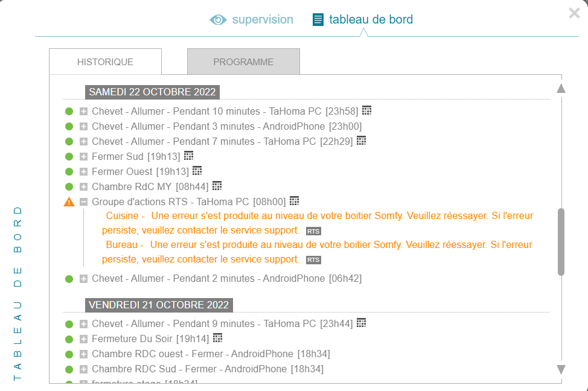Expand the Chambre RdC MY entry
This screenshot has width=588, height=391.
click(84, 187)
